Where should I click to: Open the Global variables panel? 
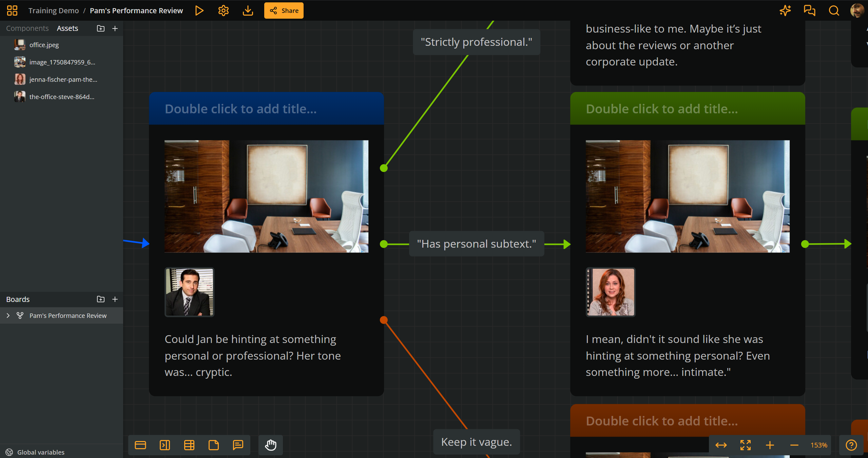[35, 452]
